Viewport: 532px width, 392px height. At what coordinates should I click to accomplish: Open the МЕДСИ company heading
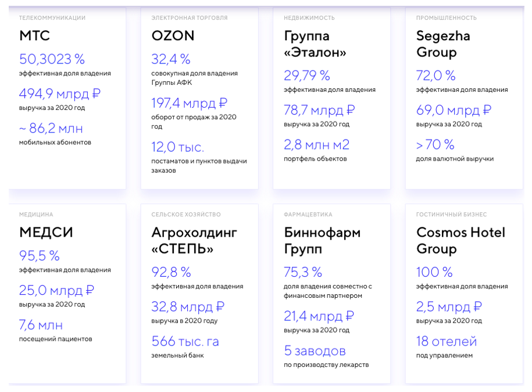(x=47, y=233)
